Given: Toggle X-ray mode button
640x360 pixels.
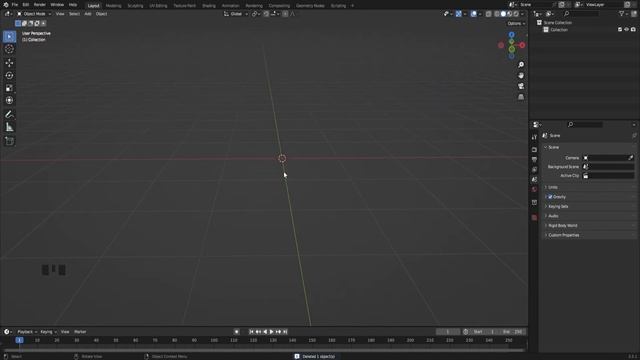Looking at the screenshot, I should coord(489,14).
